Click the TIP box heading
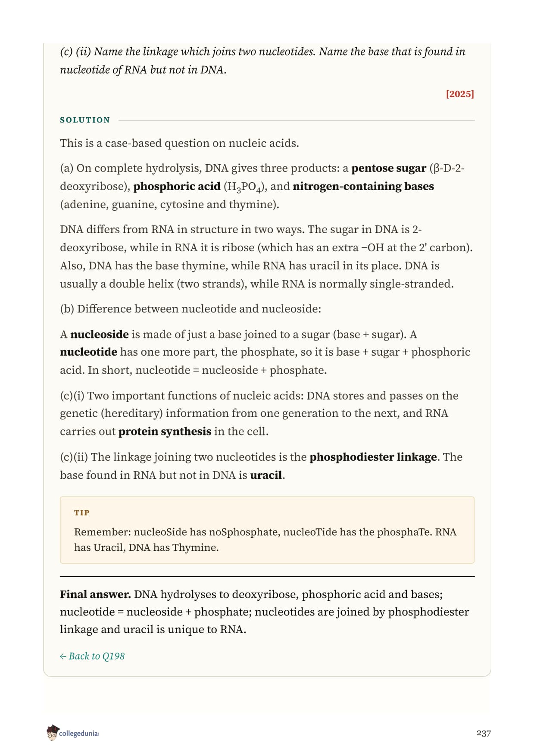Screen dimensions: 534x756 click(x=82, y=512)
